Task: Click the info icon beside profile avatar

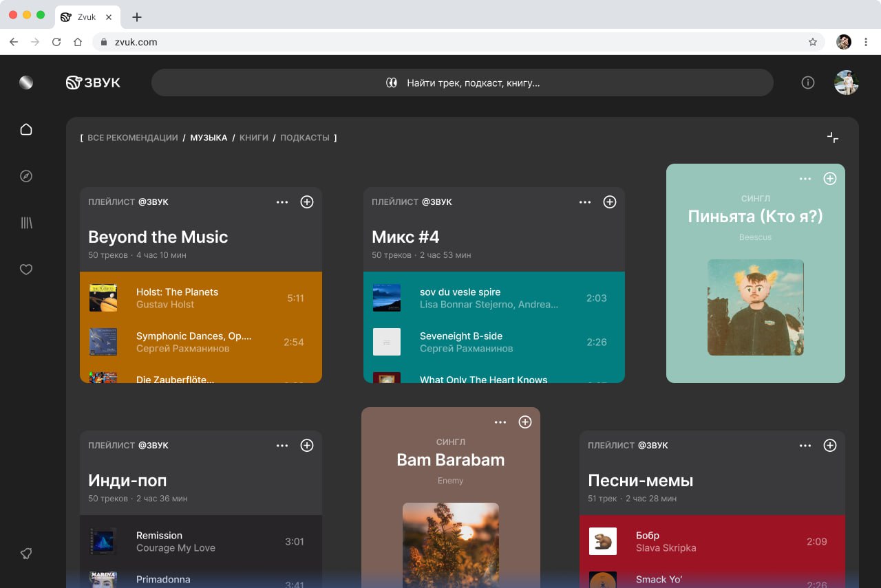Action: click(x=808, y=83)
